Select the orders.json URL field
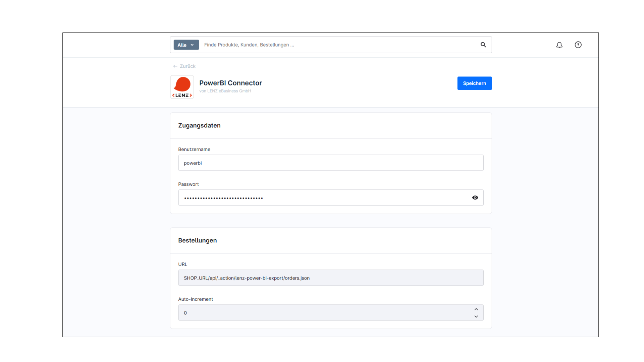This screenshot has height=362, width=644. (330, 278)
